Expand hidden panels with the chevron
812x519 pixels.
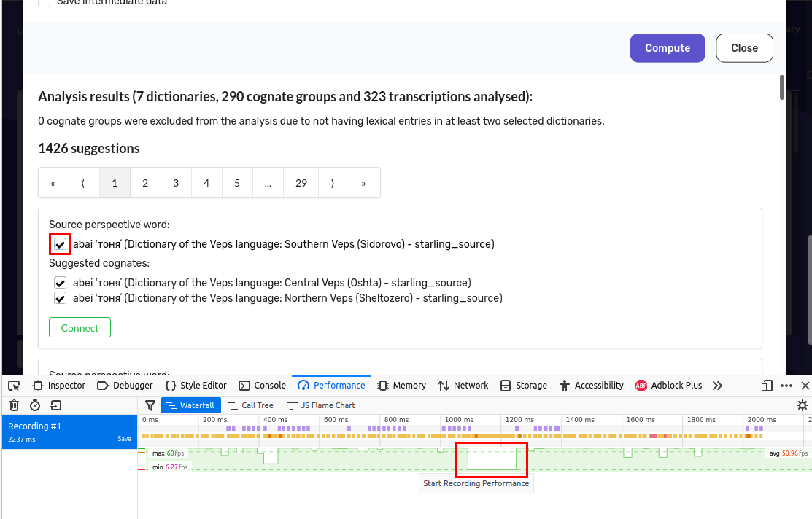[717, 385]
